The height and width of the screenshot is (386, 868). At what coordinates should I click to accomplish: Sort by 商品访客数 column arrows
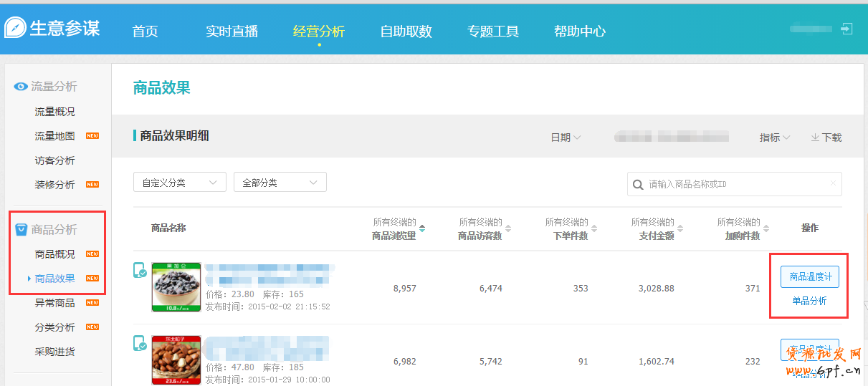click(508, 228)
